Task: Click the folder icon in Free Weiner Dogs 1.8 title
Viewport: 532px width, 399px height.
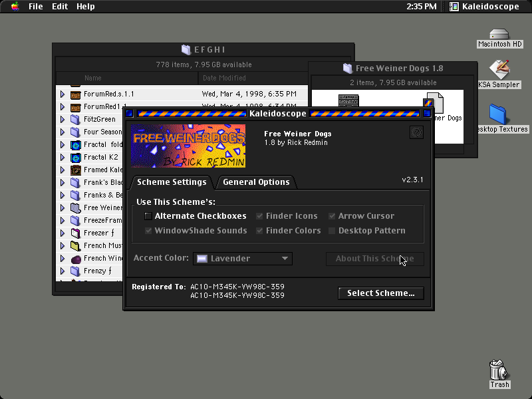Action: tap(347, 68)
